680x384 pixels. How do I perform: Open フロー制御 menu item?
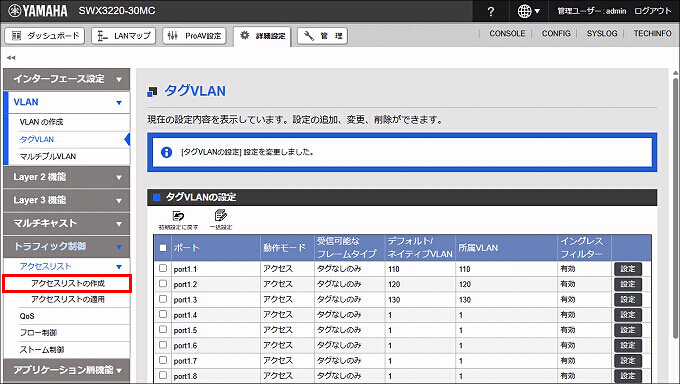[x=38, y=333]
